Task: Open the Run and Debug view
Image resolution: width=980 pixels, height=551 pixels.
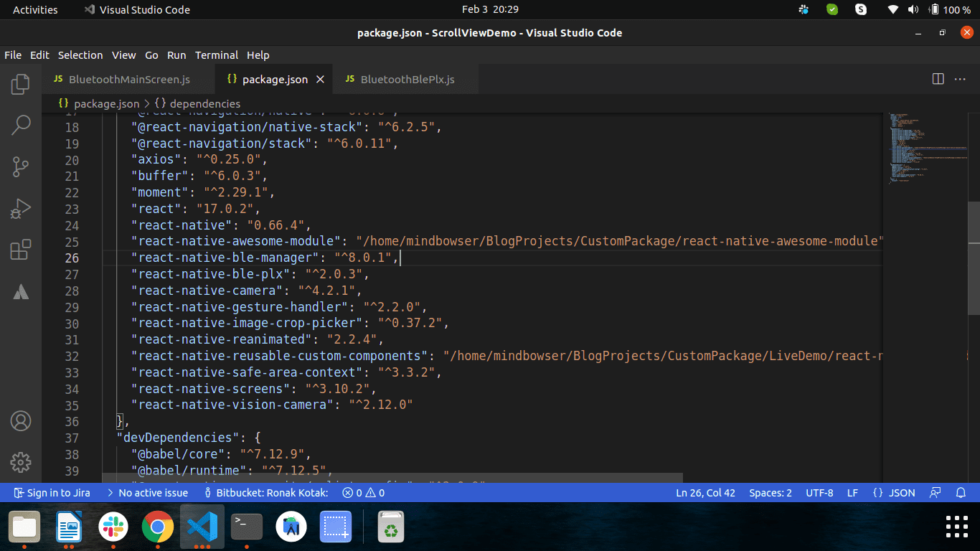Action: pos(21,209)
